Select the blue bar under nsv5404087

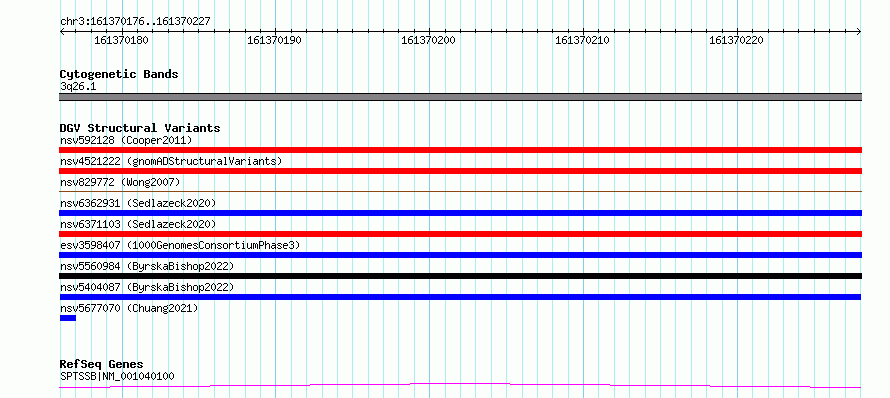tap(460, 297)
